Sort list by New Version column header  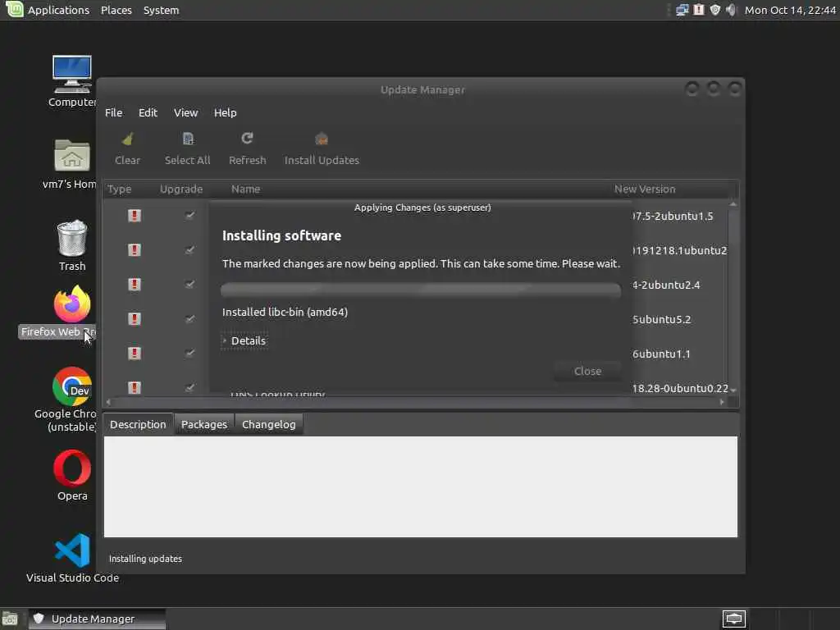645,189
